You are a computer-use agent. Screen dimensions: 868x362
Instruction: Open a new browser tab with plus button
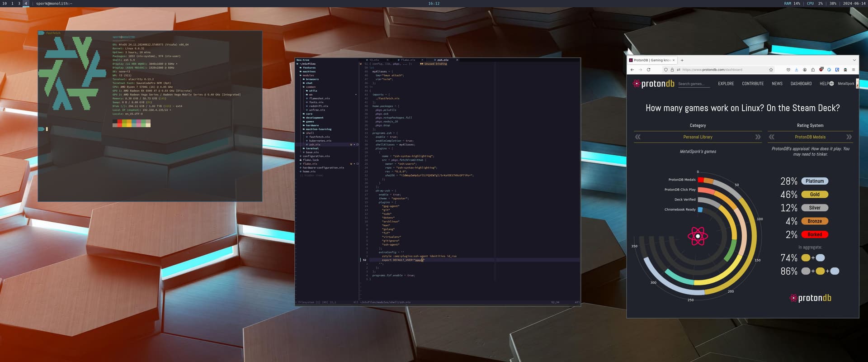[682, 60]
